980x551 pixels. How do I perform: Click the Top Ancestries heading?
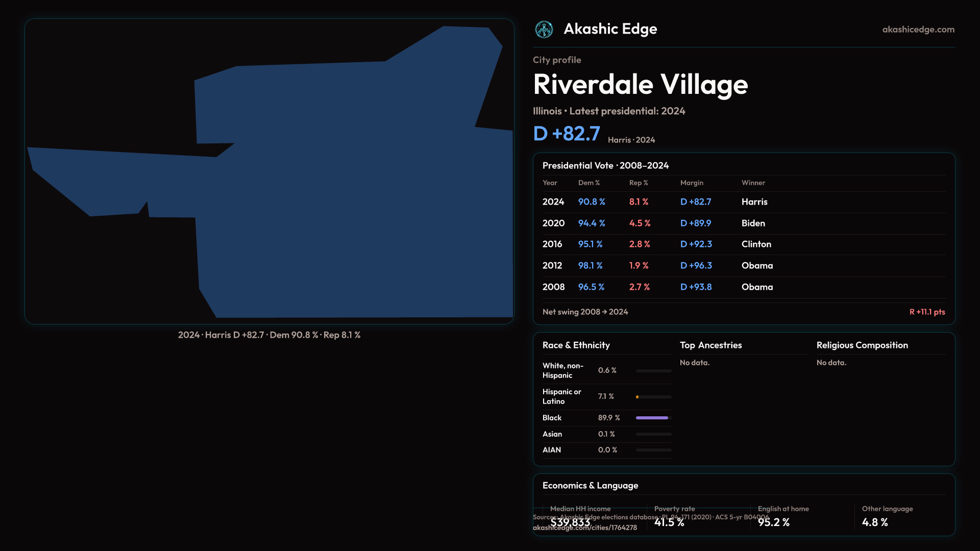pyautogui.click(x=710, y=345)
